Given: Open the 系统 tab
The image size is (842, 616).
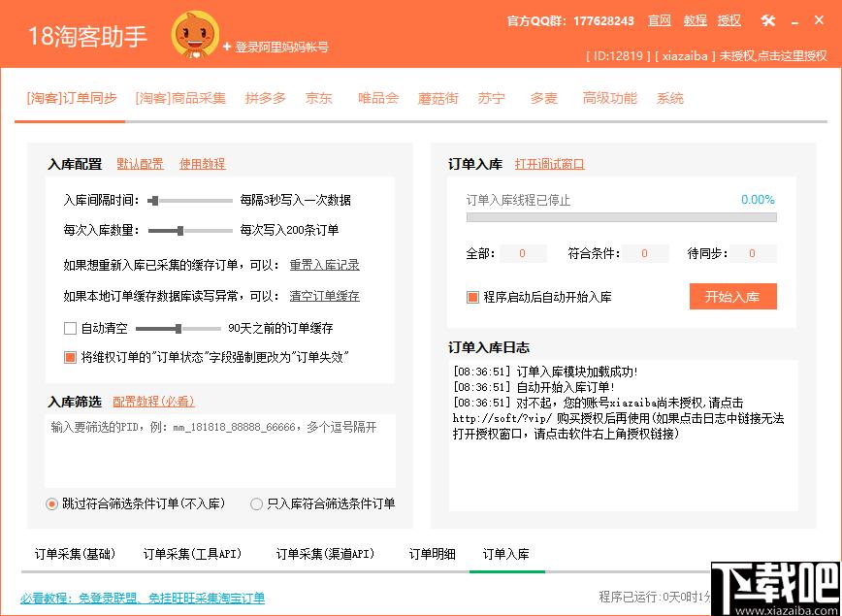Looking at the screenshot, I should point(670,98).
